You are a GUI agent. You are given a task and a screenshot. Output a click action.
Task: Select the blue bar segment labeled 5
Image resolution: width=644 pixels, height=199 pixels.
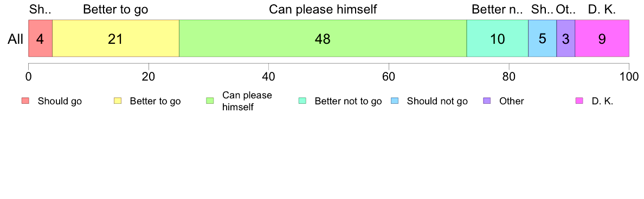[x=542, y=38]
